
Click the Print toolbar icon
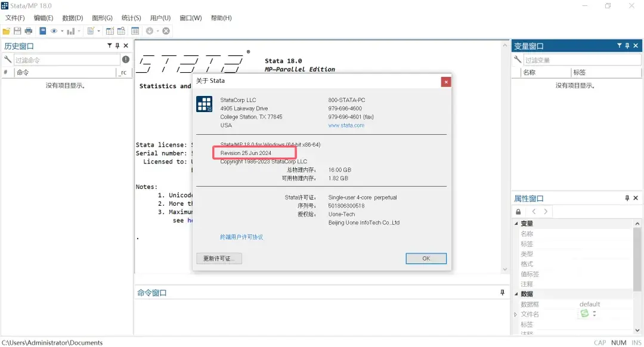[29, 31]
